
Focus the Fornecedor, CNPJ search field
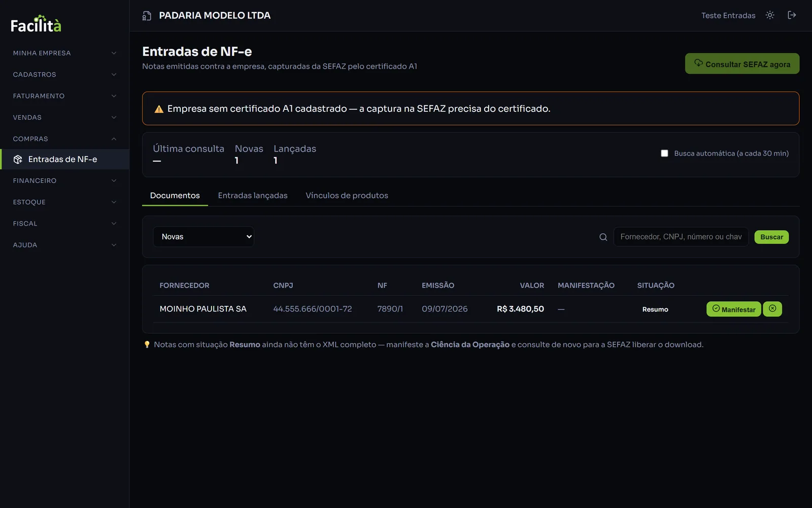pos(681,237)
